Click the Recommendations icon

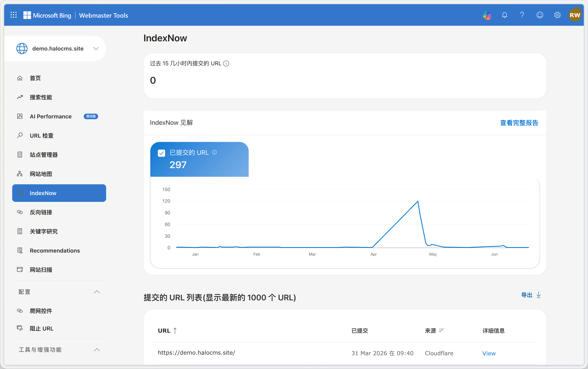click(x=20, y=250)
